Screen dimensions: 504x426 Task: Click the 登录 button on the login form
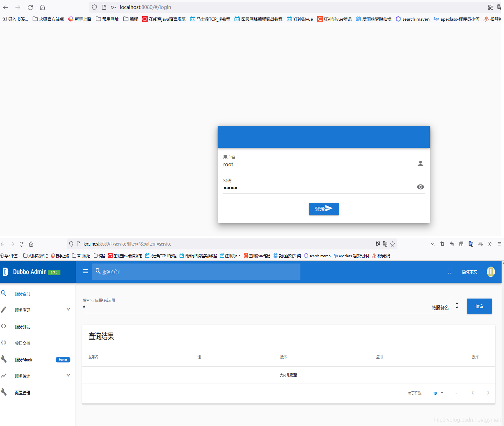(x=324, y=209)
